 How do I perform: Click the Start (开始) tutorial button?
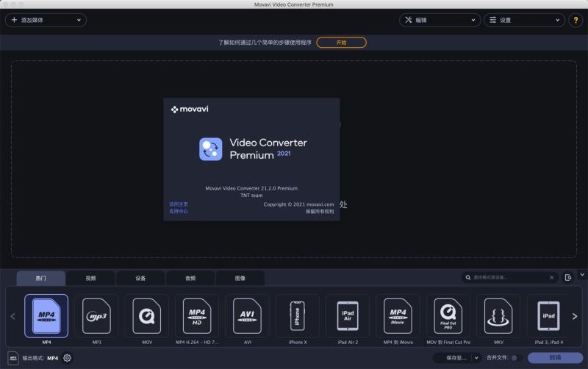(341, 43)
